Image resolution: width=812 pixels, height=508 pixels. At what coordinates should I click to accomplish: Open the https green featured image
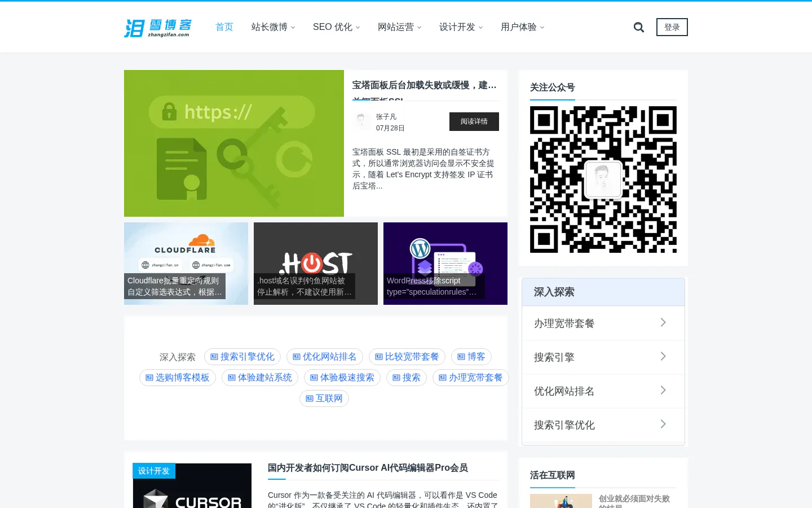pos(234,143)
